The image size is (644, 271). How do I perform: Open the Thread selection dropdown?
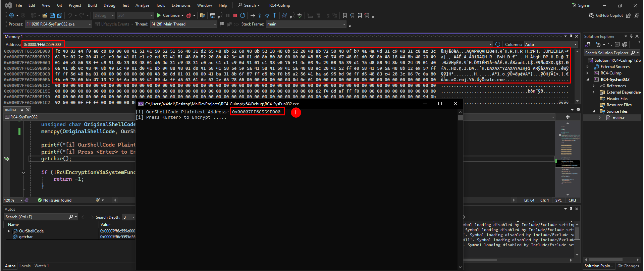point(184,24)
